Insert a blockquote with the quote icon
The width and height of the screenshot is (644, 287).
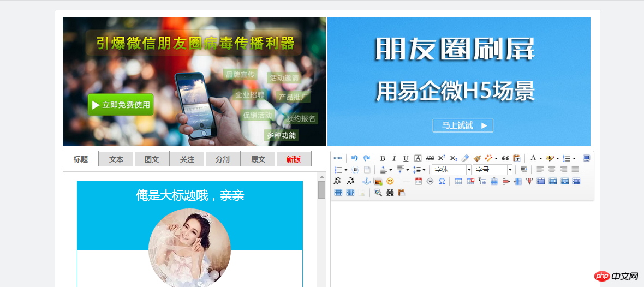click(x=505, y=158)
